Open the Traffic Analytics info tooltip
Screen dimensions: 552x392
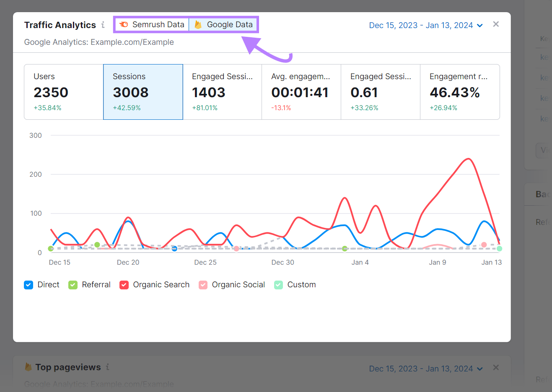pos(104,25)
